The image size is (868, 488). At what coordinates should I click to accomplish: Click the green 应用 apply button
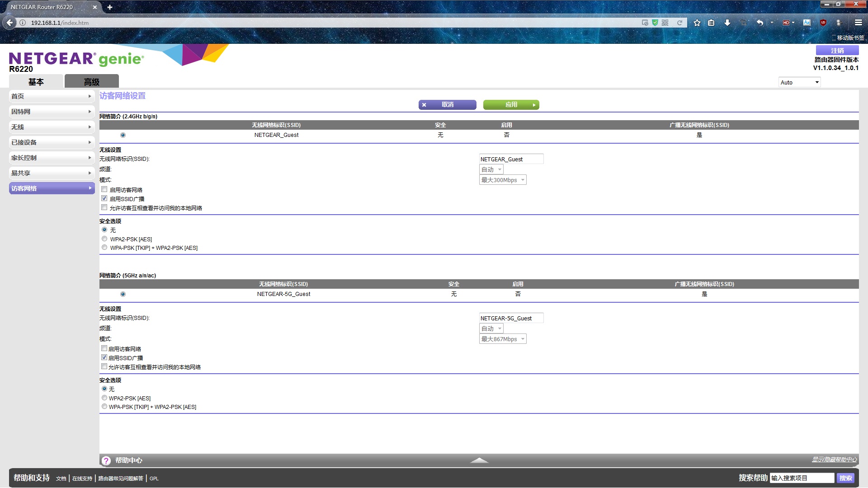click(511, 105)
